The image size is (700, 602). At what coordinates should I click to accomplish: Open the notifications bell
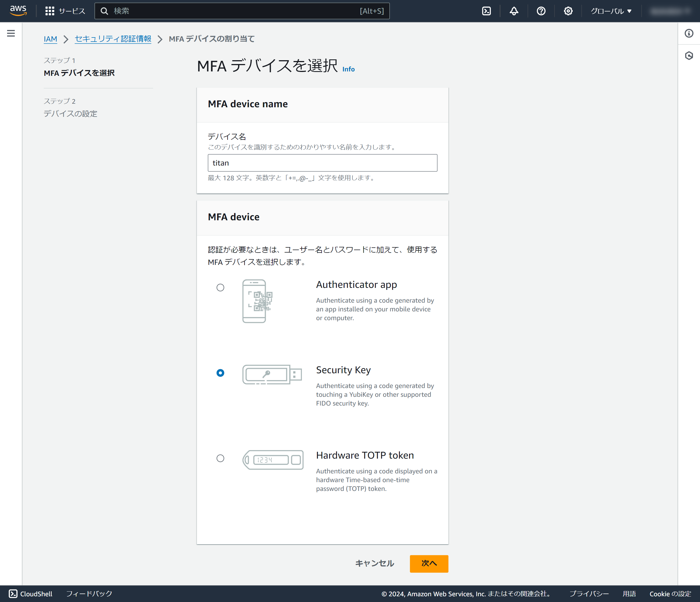(x=514, y=11)
